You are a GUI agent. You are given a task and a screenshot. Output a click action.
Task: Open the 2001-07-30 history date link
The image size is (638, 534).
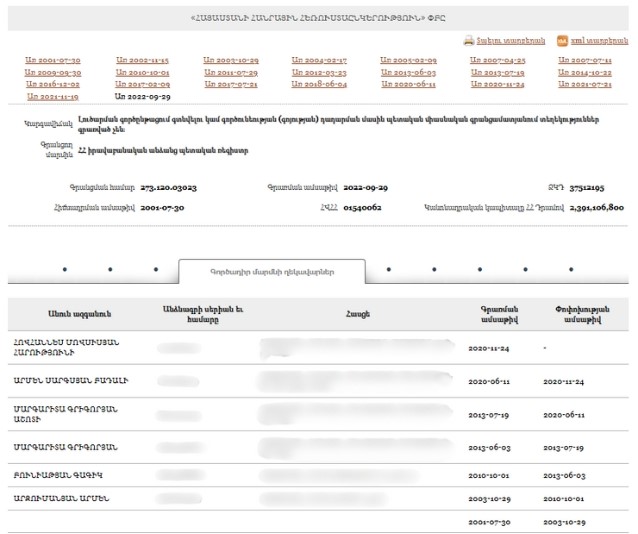(x=52, y=61)
